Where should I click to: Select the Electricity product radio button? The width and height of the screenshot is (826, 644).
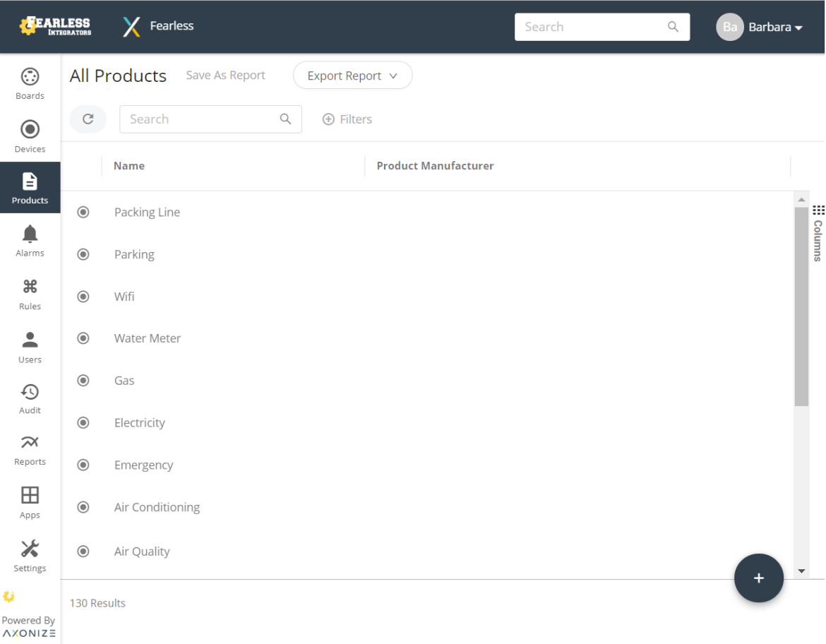pos(83,422)
